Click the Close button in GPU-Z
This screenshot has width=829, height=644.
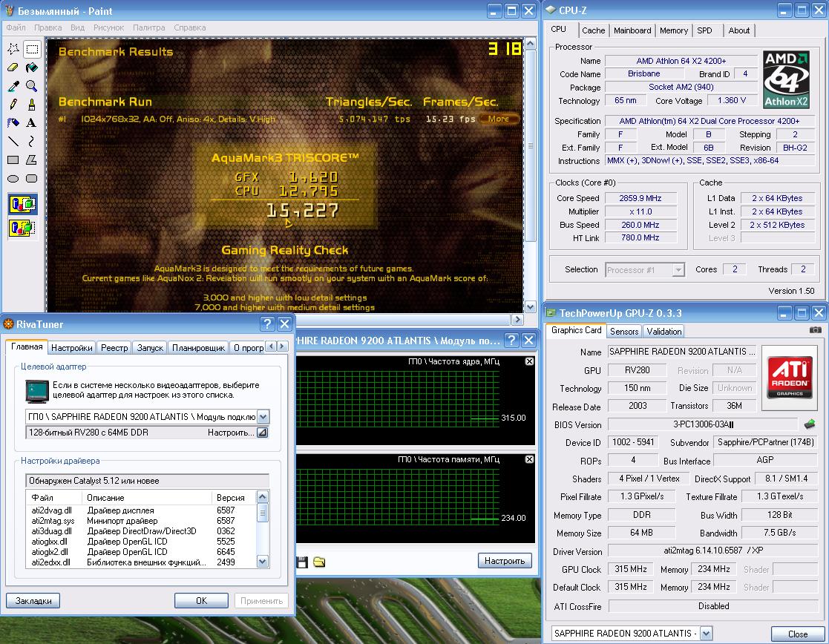pos(797,634)
